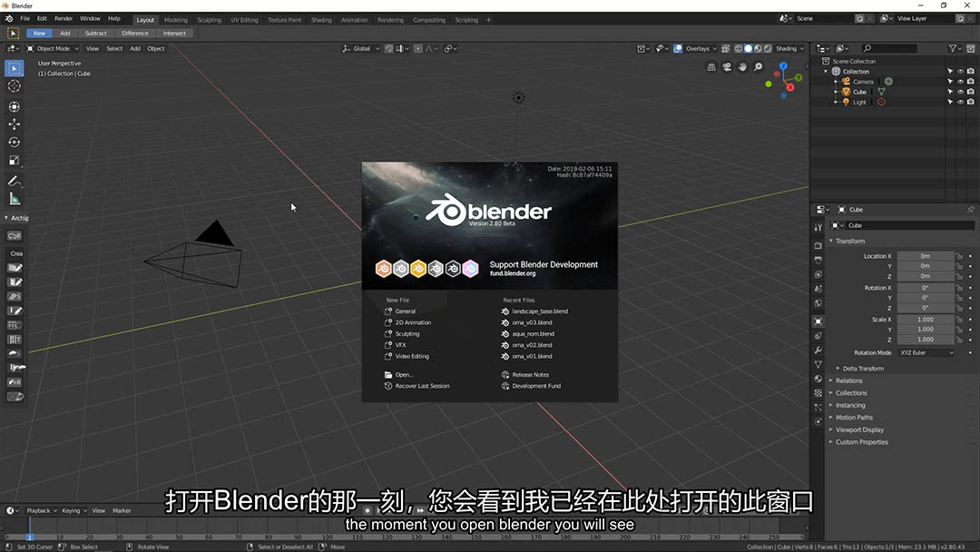Hide the Light in viewport via eye
The image size is (980, 552).
[x=961, y=102]
